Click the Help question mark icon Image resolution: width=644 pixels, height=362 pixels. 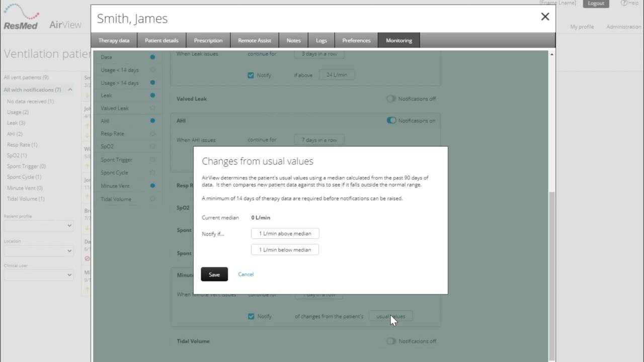623,3
